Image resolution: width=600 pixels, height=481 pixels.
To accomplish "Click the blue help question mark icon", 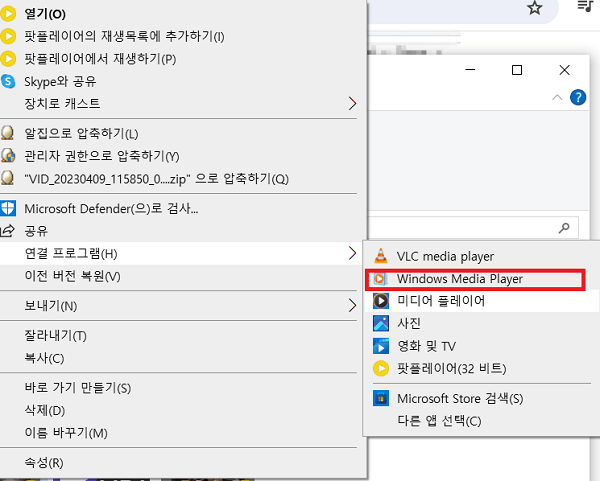I will point(578,97).
